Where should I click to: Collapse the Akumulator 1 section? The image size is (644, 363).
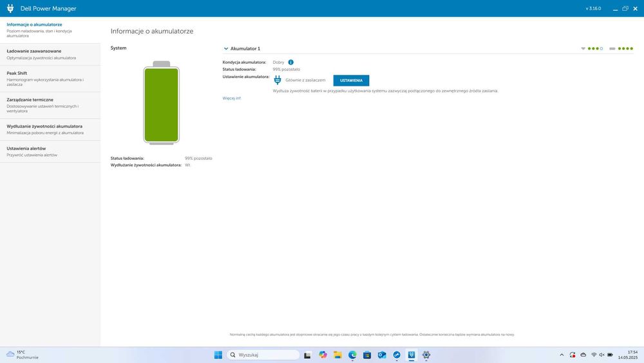pos(226,48)
